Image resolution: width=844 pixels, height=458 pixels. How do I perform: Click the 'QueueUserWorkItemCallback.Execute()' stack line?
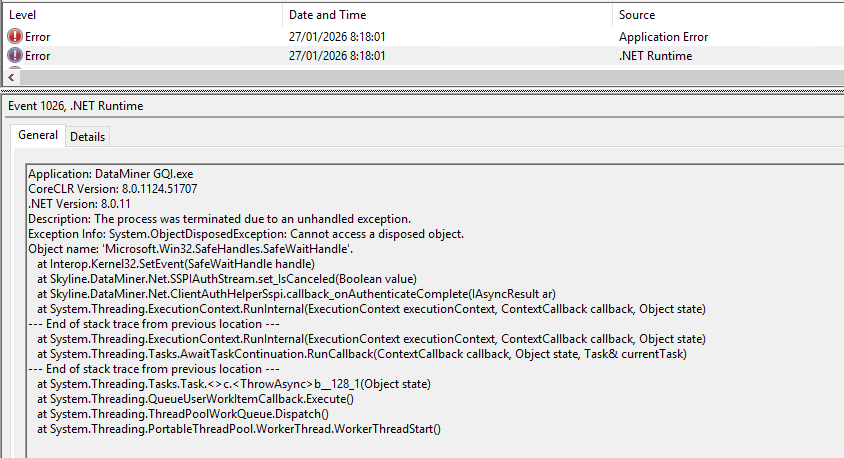(x=195, y=399)
